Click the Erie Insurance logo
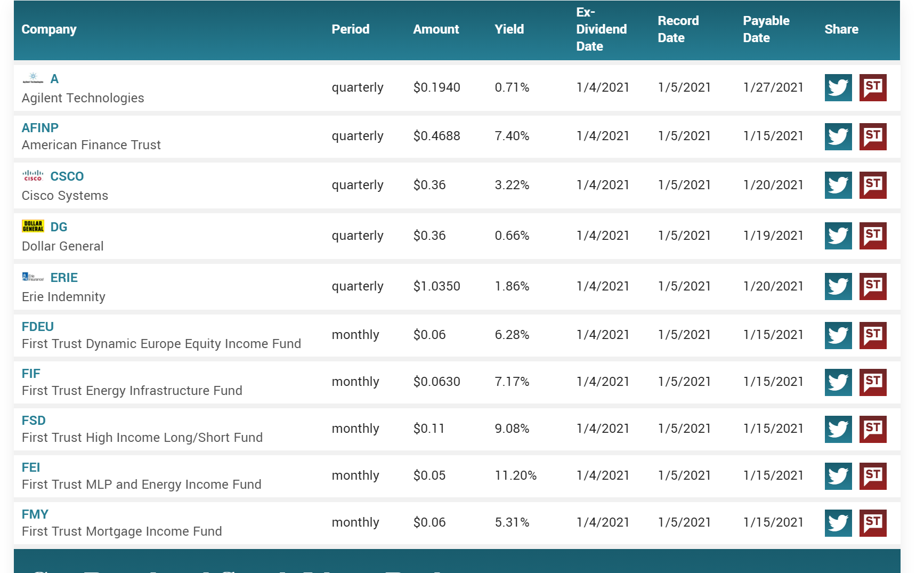The width and height of the screenshot is (924, 573). [33, 277]
